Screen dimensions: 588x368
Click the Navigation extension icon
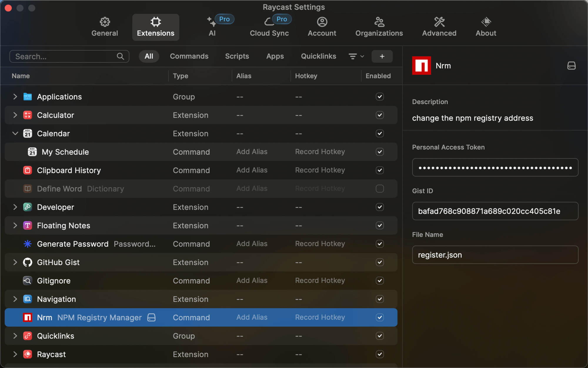coord(28,299)
